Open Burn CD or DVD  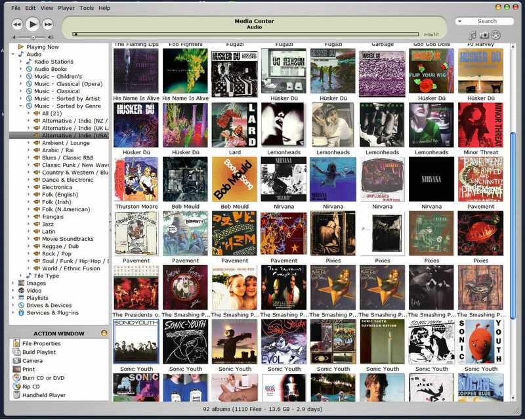[43, 378]
